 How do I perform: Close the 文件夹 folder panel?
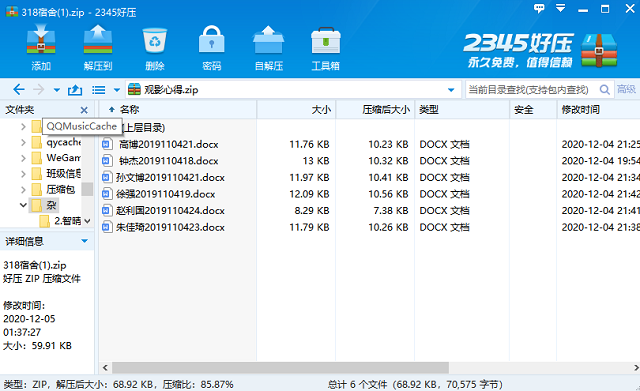84,110
